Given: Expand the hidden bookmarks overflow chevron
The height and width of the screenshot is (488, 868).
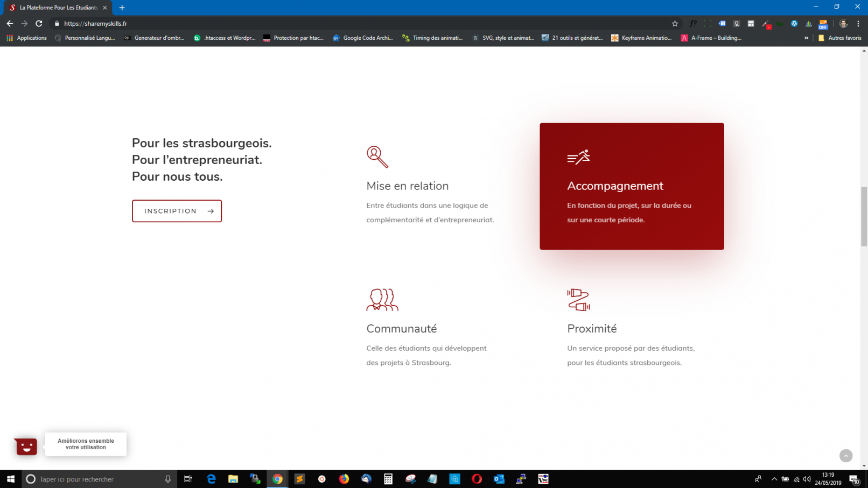Looking at the screenshot, I should (x=806, y=38).
